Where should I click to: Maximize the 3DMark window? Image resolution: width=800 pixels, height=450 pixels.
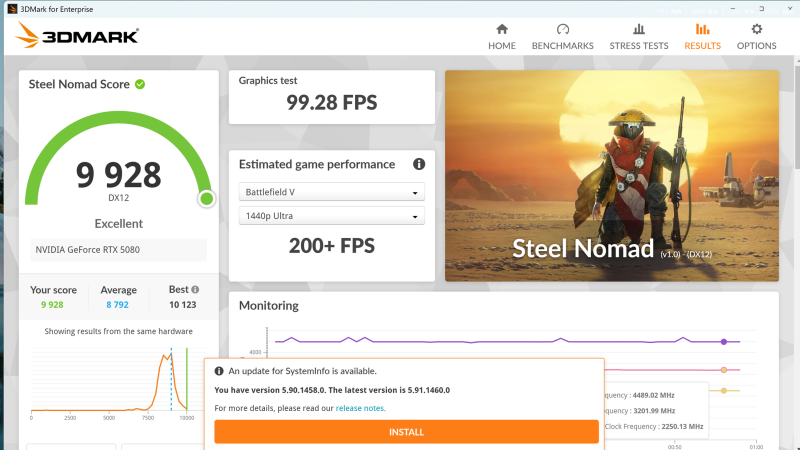[x=761, y=9]
